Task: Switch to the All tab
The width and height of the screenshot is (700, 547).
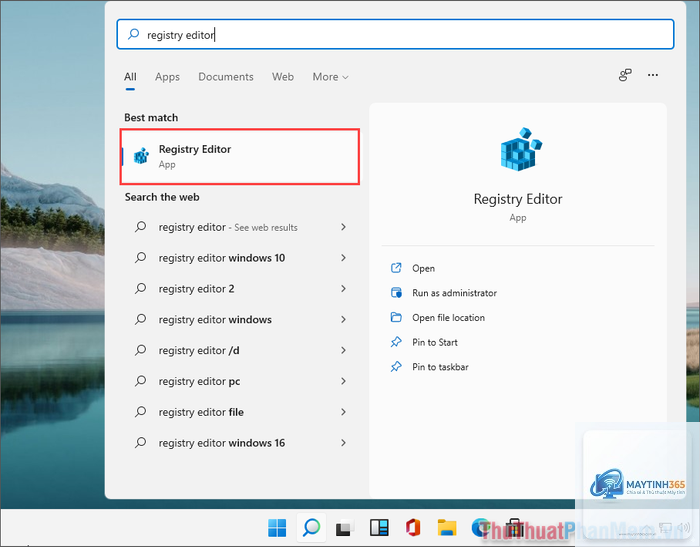Action: 130,77
